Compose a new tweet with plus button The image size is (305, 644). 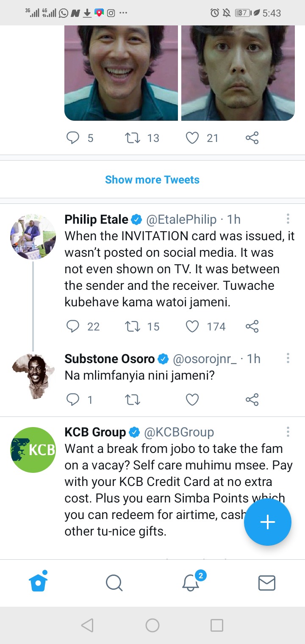click(x=267, y=522)
